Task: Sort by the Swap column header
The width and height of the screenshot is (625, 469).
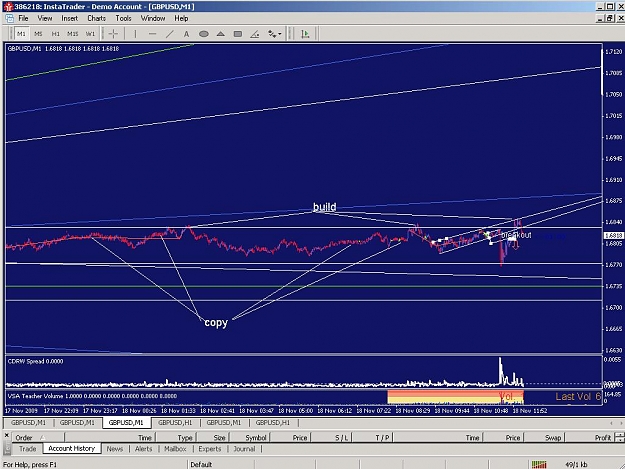Action: pos(544,438)
